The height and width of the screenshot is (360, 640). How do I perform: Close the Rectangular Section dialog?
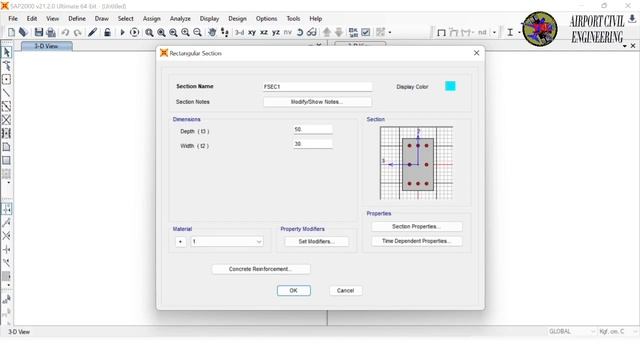tap(476, 53)
